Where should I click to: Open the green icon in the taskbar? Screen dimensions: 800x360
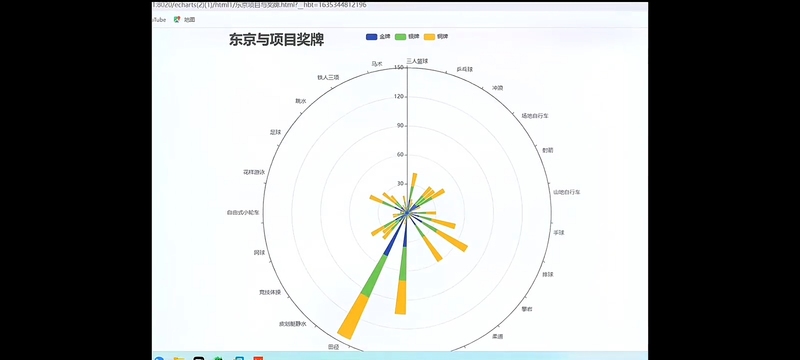pyautogui.click(x=218, y=358)
